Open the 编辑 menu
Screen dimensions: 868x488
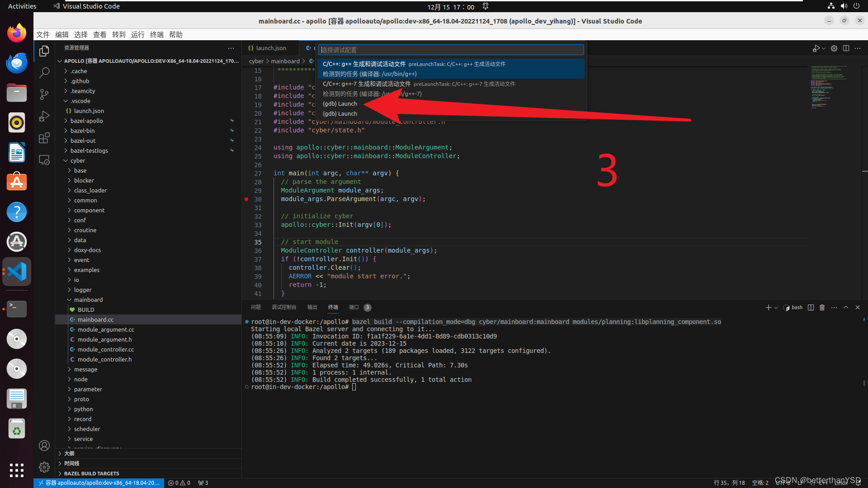point(62,35)
